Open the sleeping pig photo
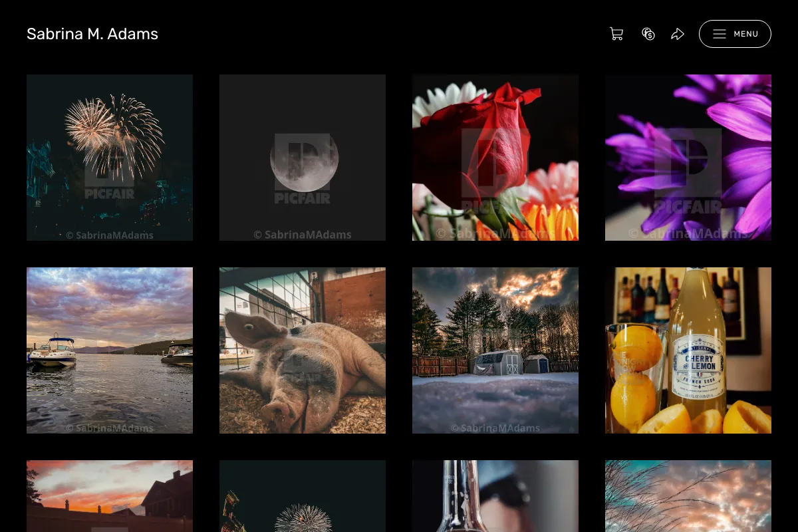Viewport: 798px width, 532px height. 303,350
